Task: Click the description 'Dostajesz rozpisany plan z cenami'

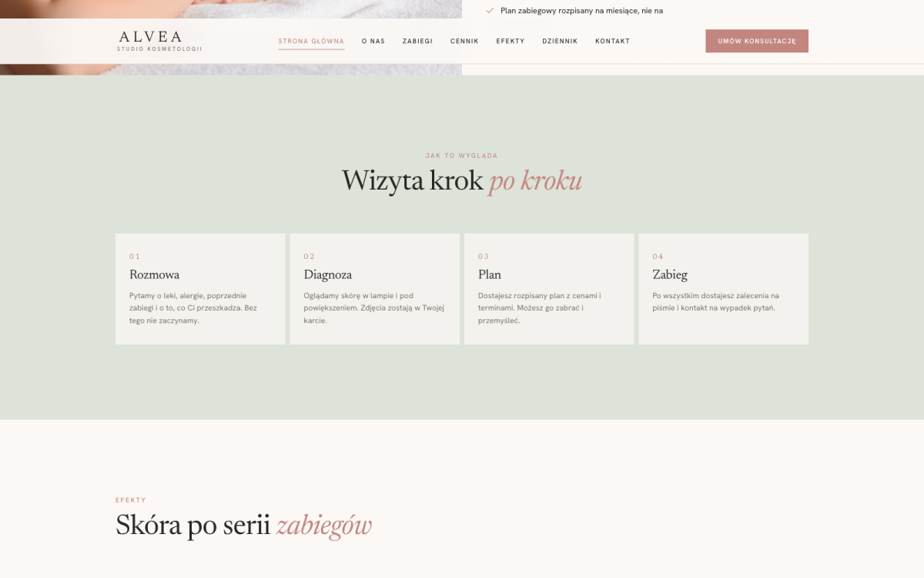Action: (x=540, y=308)
